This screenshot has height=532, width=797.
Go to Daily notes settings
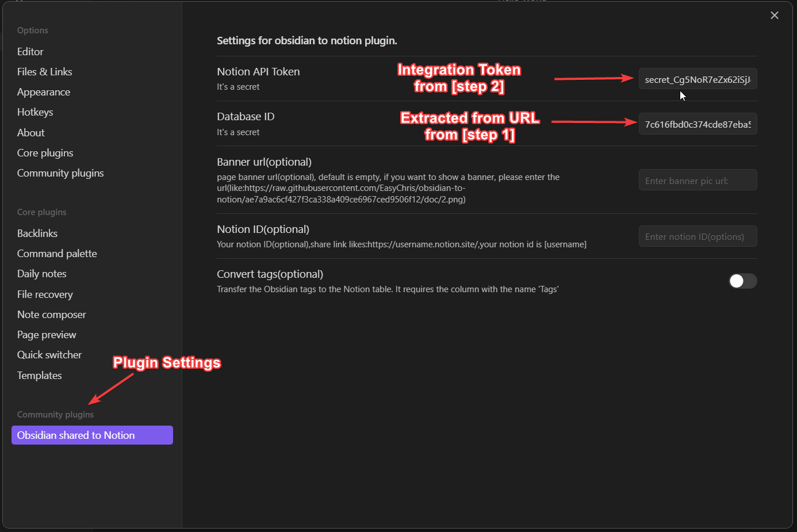click(x=42, y=274)
